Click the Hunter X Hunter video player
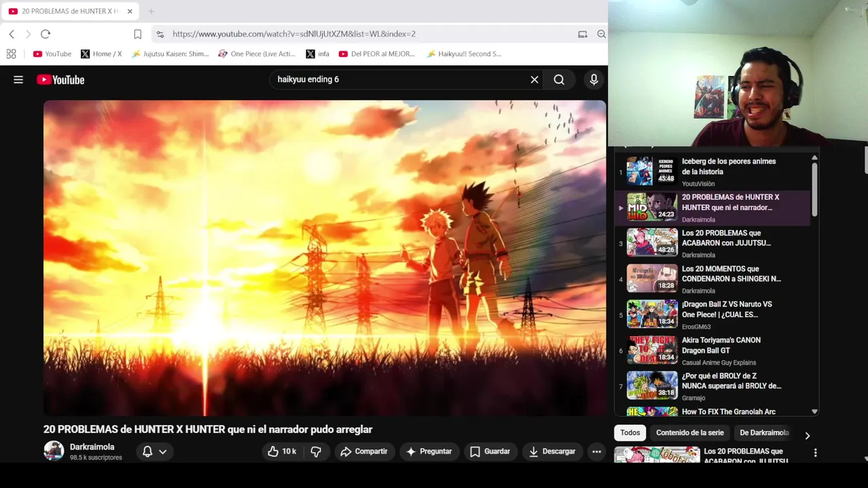 tap(325, 258)
